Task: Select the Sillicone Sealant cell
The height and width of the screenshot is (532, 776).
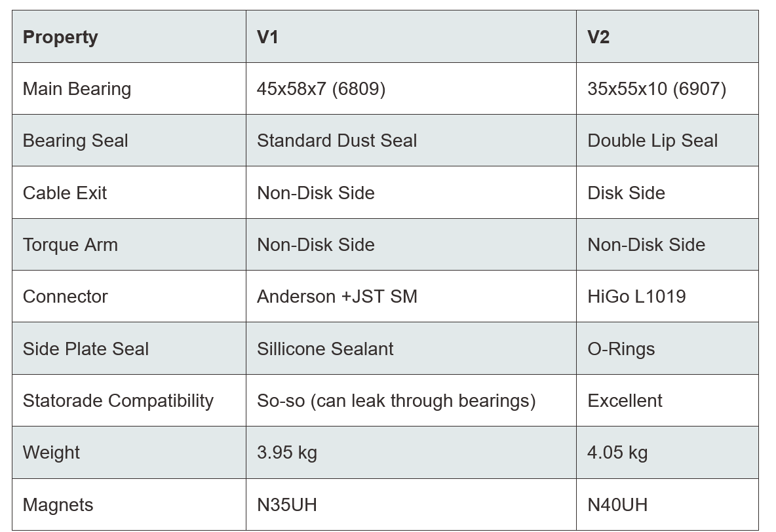Action: 324,349
